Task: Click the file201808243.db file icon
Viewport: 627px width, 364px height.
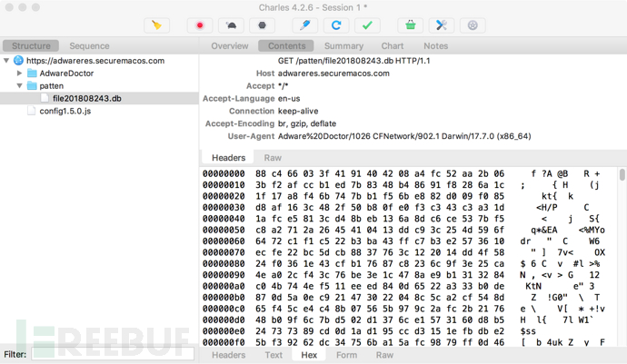Action: pyautogui.click(x=45, y=98)
